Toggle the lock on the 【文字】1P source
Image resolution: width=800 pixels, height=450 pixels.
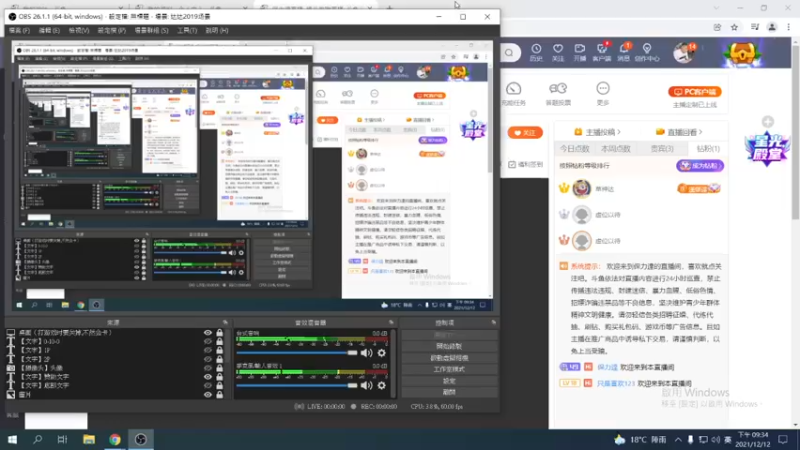tap(219, 351)
